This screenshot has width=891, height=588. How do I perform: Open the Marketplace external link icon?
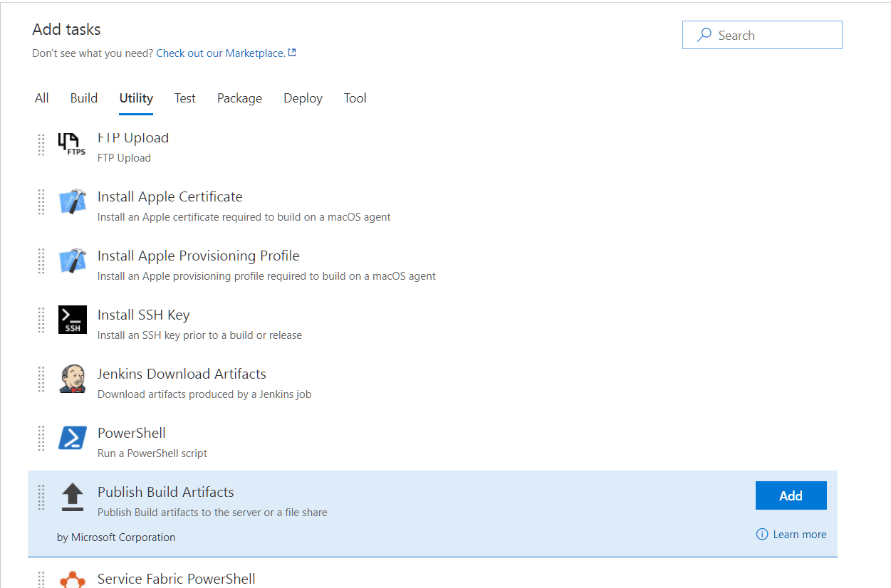tap(292, 53)
